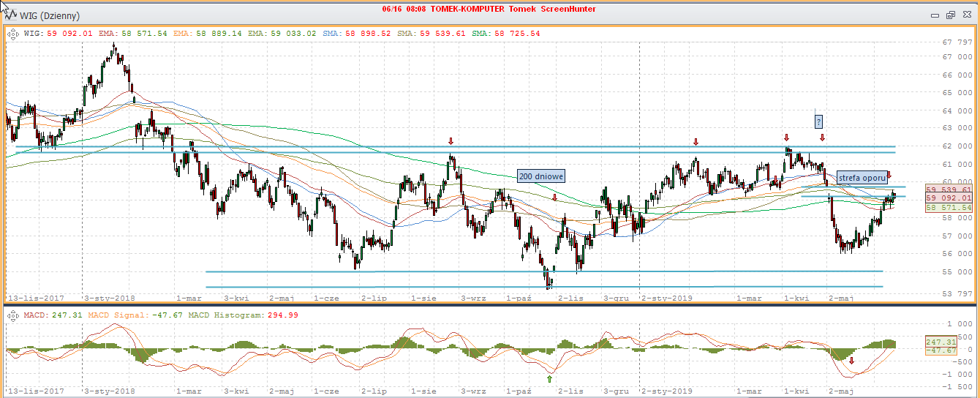Click the 59 539.61 price tag on the axis
The image size is (980, 398).
(949, 189)
